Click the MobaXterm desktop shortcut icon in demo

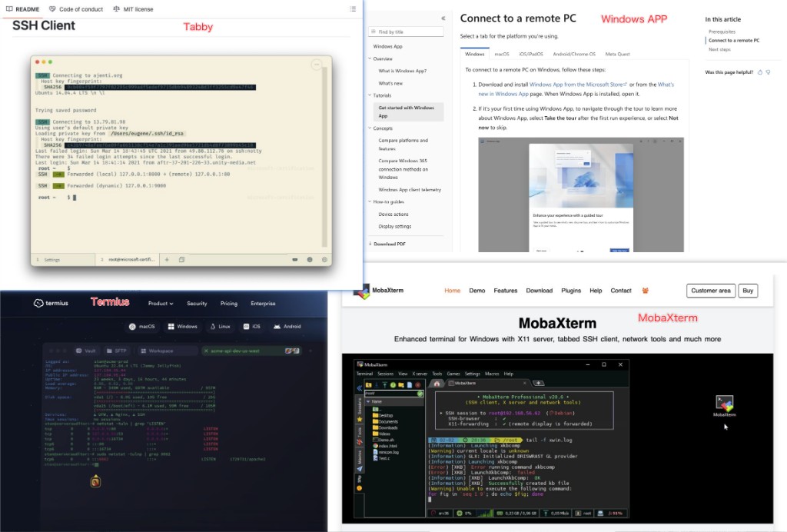click(x=724, y=406)
